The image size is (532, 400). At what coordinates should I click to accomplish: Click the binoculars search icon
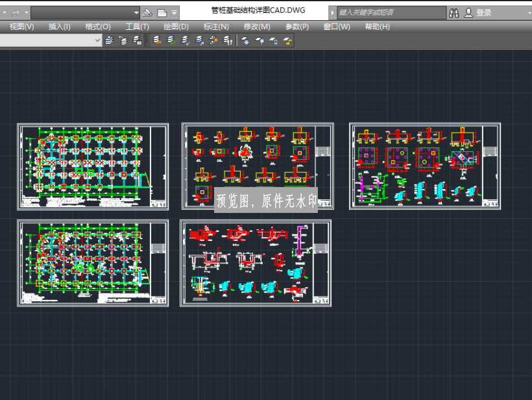tap(454, 13)
